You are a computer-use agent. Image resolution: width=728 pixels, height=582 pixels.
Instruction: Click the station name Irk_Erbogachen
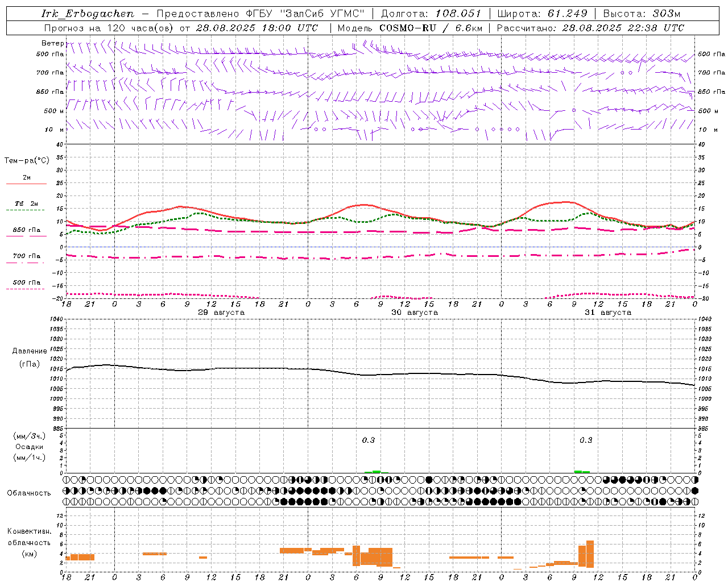pyautogui.click(x=88, y=14)
